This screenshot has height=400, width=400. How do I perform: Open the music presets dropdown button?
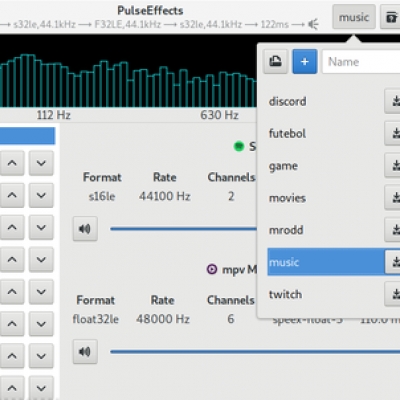354,17
